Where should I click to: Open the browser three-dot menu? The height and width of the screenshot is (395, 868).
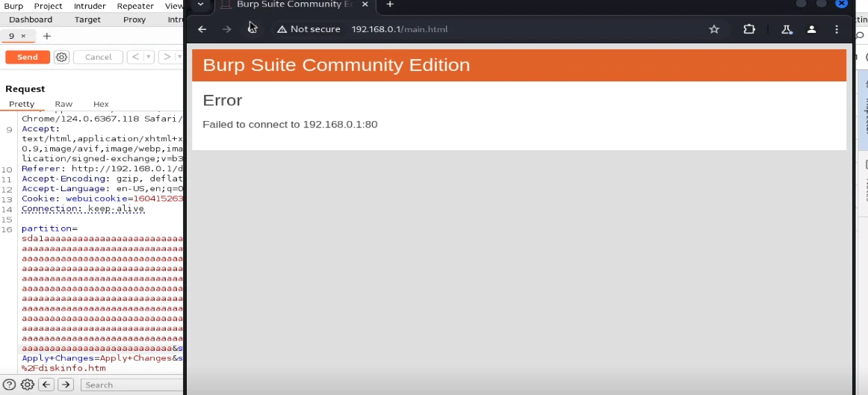point(837,29)
